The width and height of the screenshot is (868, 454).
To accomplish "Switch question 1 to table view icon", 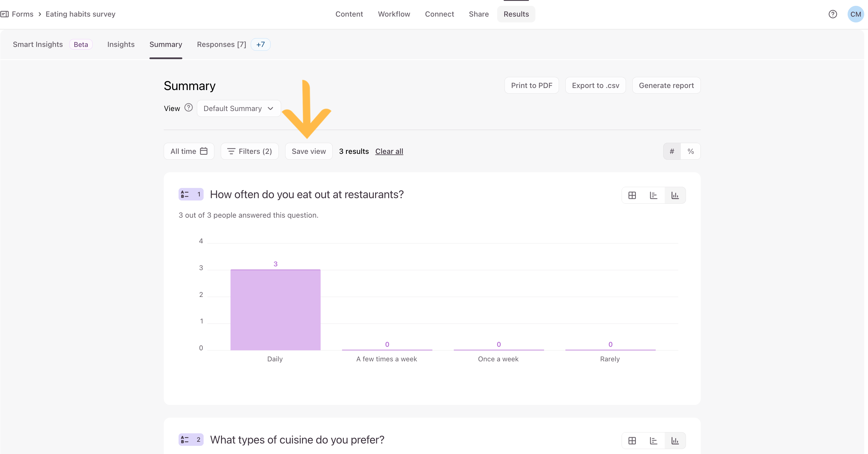I will point(632,196).
